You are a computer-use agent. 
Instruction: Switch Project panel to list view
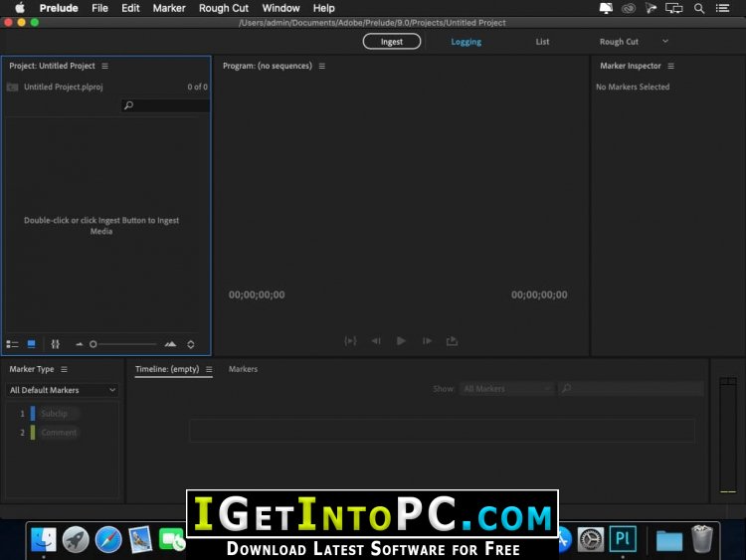click(12, 344)
